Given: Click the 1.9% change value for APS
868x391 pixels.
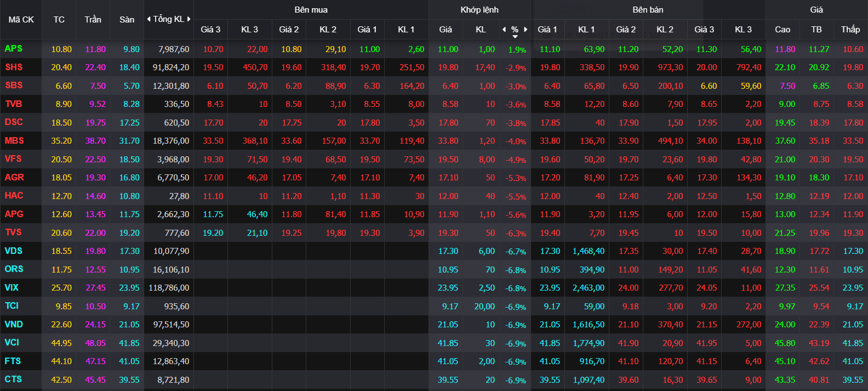Looking at the screenshot, I should (x=517, y=50).
